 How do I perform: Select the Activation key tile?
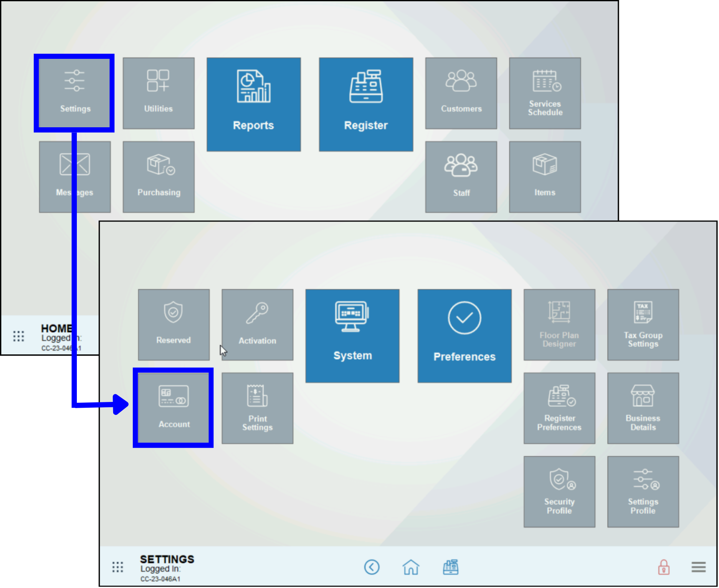coord(257,324)
